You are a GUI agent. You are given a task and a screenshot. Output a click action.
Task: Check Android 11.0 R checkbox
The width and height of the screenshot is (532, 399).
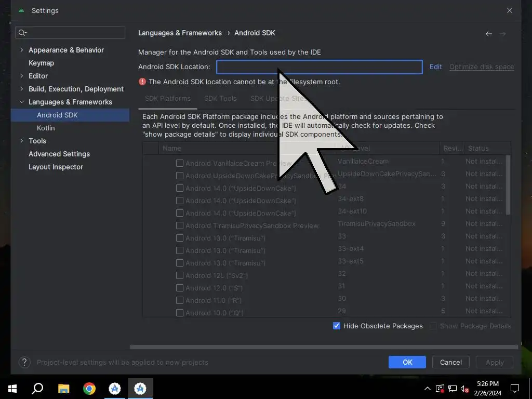tap(180, 300)
